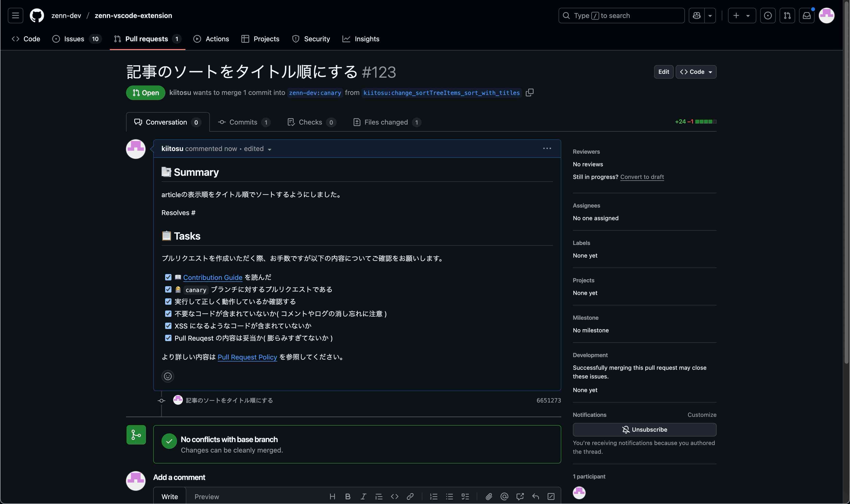Insert a heading with the H icon

coord(332,496)
